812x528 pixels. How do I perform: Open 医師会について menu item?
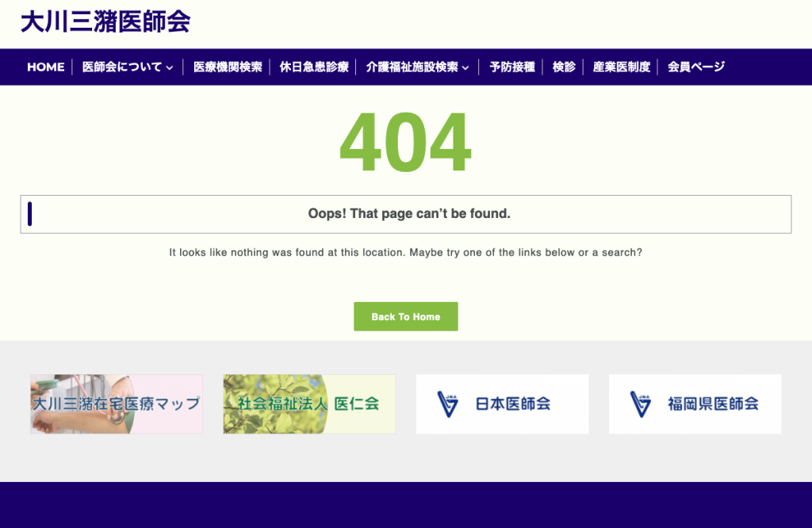(121, 67)
